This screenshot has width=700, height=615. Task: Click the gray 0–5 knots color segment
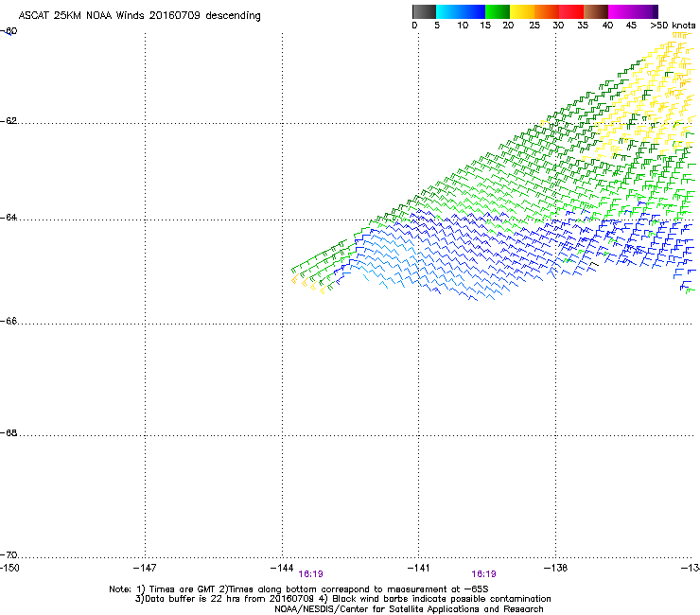point(424,11)
